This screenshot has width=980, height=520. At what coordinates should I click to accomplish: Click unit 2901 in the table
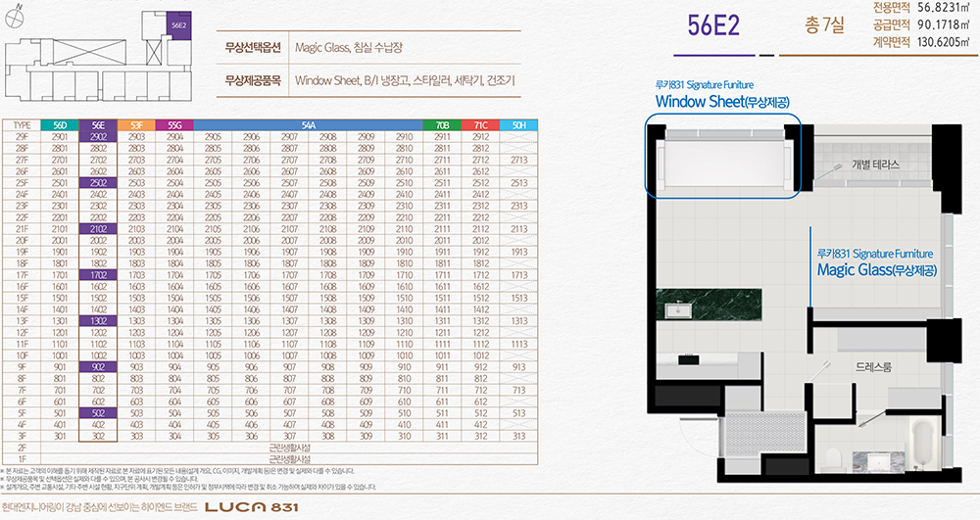[60, 137]
